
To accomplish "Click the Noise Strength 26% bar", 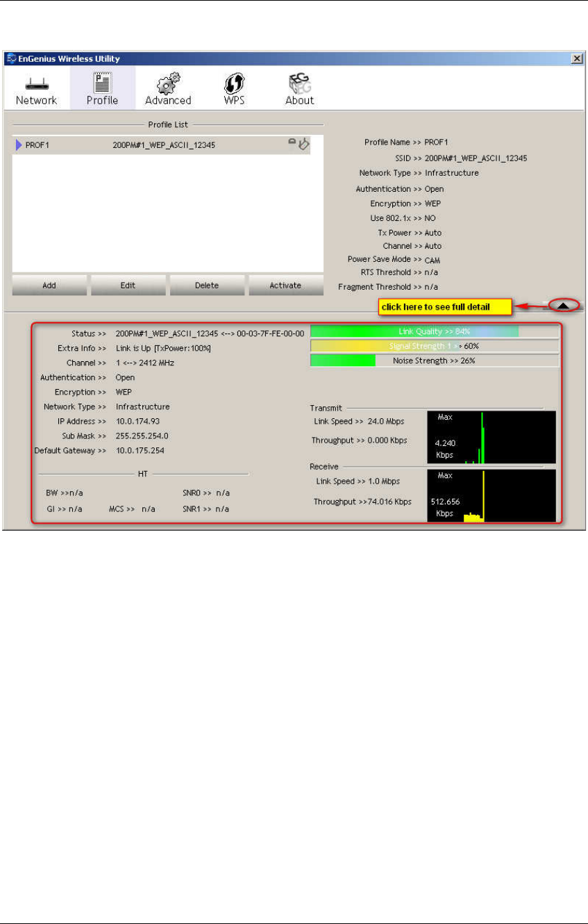I will point(435,361).
